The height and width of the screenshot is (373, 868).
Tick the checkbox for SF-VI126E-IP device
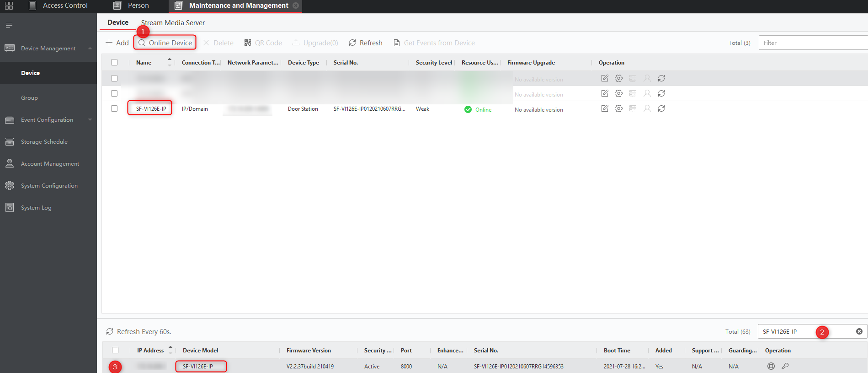[114, 108]
